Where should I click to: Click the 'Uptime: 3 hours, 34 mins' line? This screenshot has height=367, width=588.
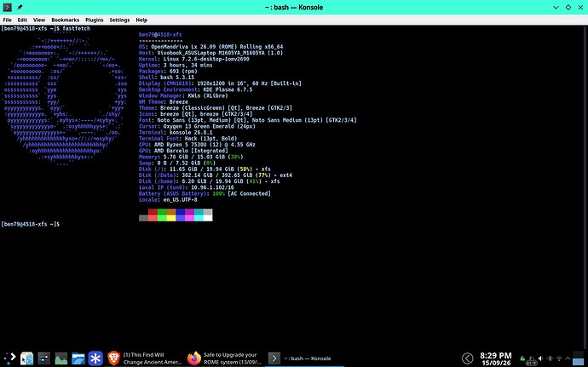[176, 66]
